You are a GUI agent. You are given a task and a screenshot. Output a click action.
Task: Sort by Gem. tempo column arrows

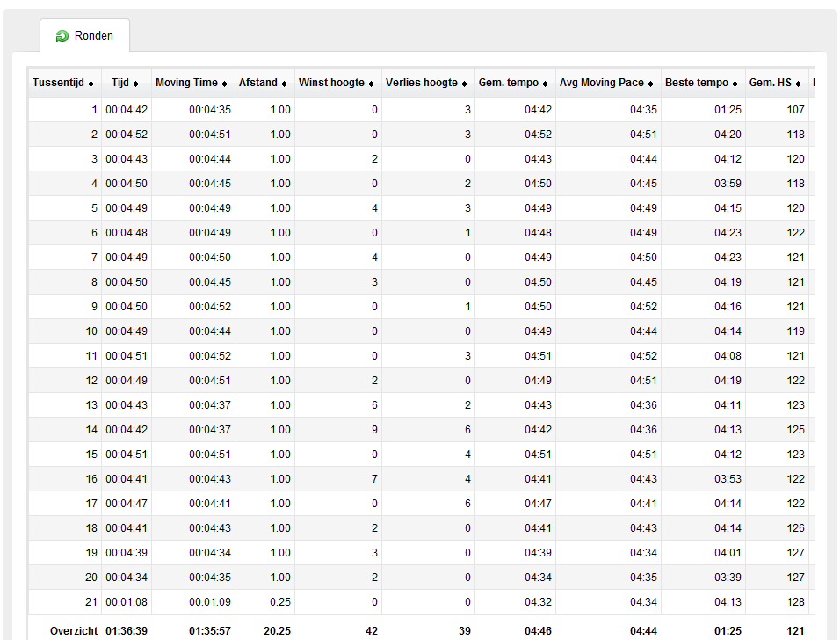point(546,84)
